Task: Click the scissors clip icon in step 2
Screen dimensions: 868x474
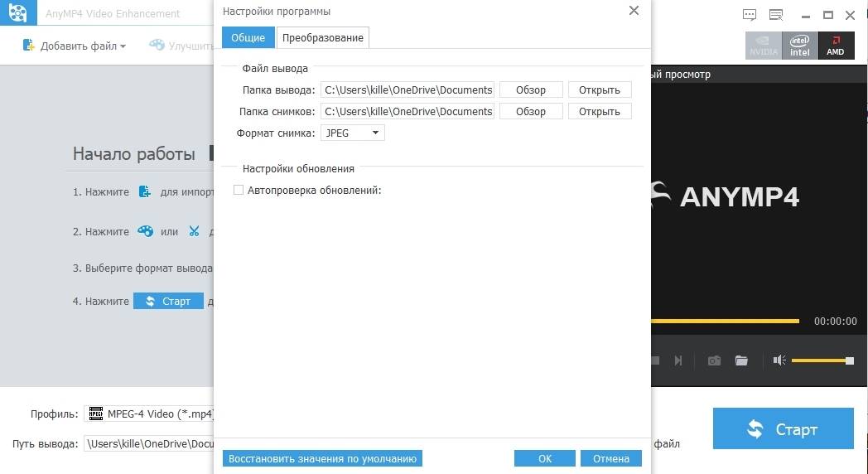Action: [194, 231]
